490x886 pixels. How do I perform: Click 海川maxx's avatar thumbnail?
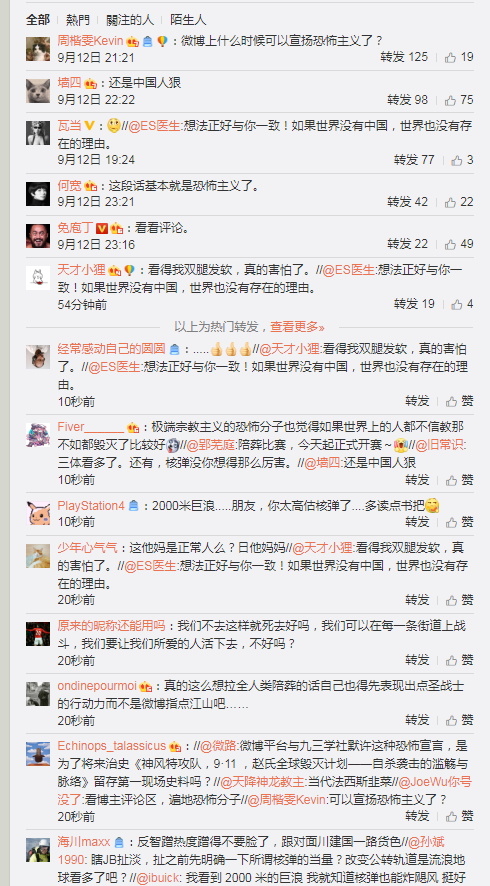click(x=38, y=850)
